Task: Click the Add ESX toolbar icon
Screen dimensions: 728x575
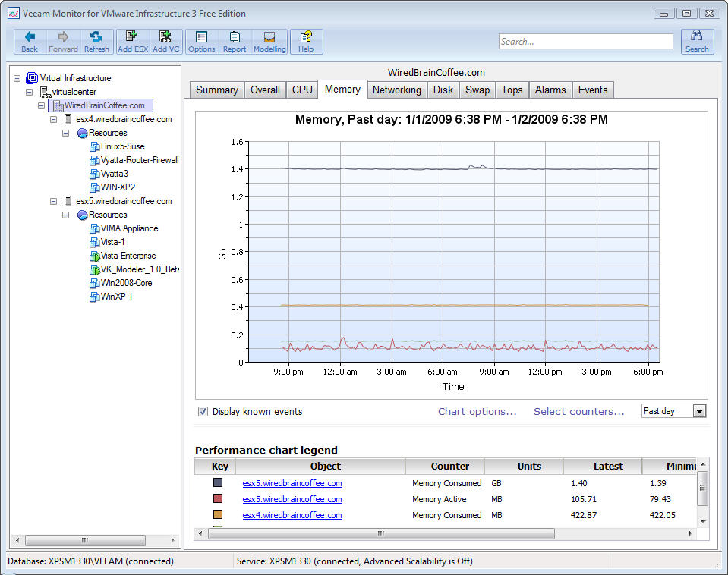Action: click(133, 41)
